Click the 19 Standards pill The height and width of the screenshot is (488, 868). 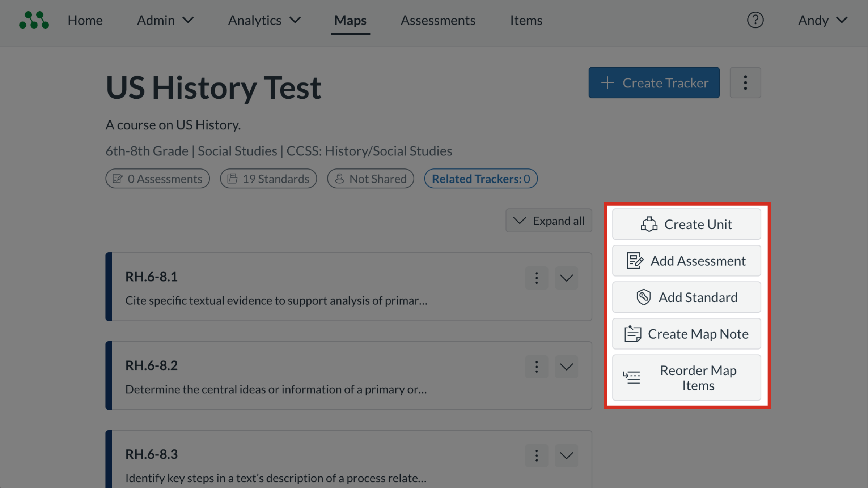(x=268, y=179)
